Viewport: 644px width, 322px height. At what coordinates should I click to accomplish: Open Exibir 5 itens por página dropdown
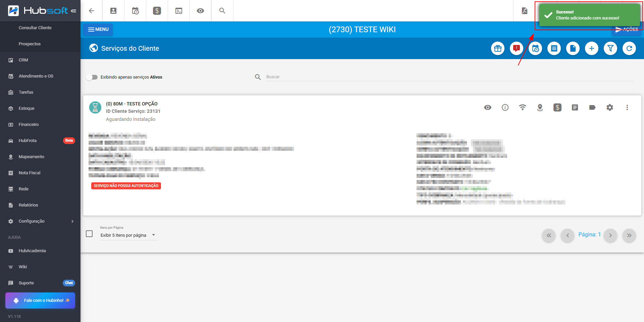point(128,235)
